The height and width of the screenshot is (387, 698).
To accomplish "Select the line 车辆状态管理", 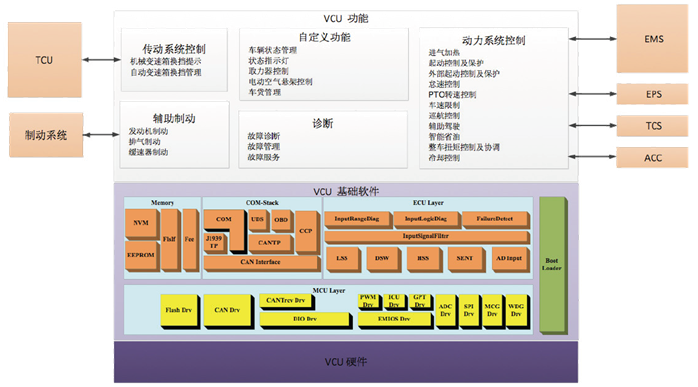I will (x=272, y=50).
